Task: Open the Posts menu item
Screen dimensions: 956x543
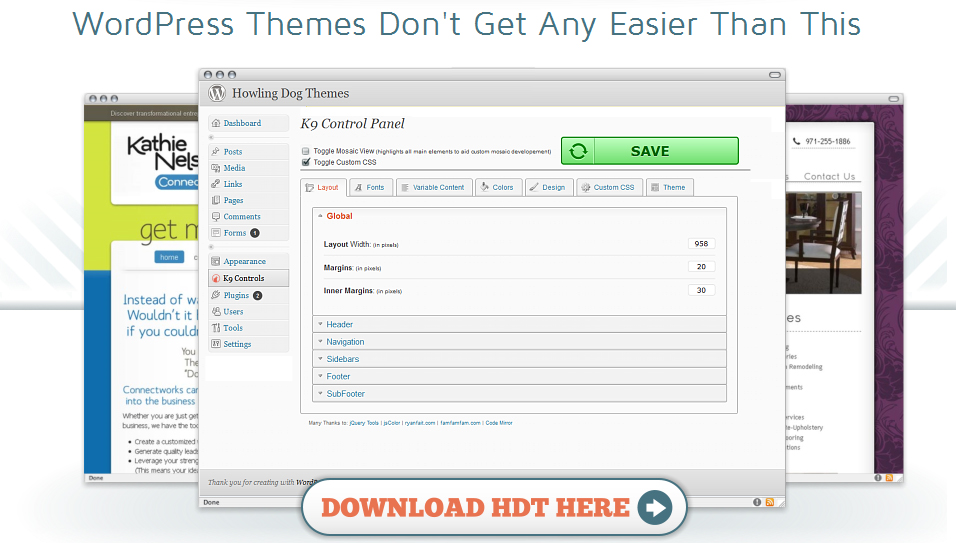Action: click(249, 151)
